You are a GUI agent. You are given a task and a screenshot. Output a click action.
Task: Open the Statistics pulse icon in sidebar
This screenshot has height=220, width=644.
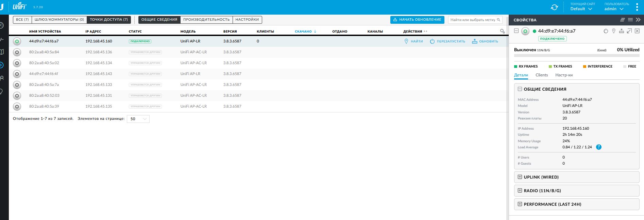point(2,39)
